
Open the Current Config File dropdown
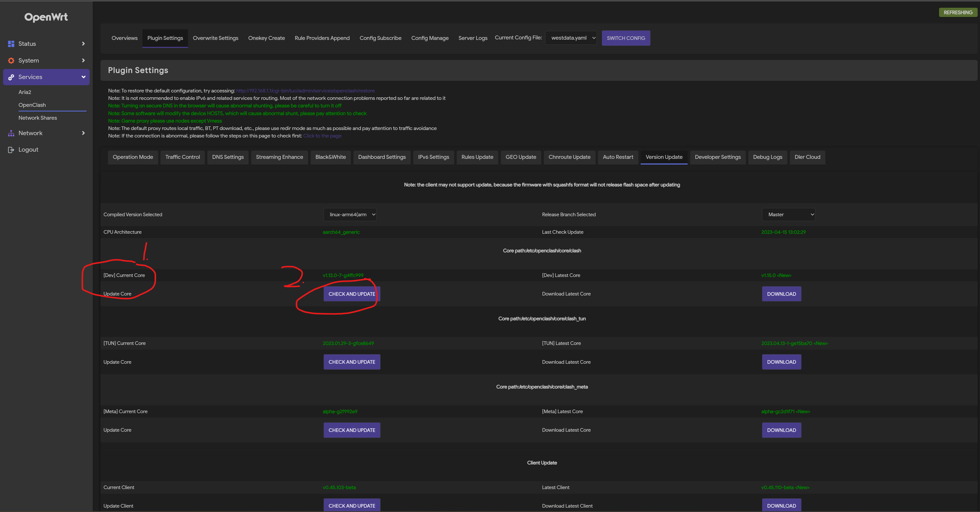[x=571, y=38]
